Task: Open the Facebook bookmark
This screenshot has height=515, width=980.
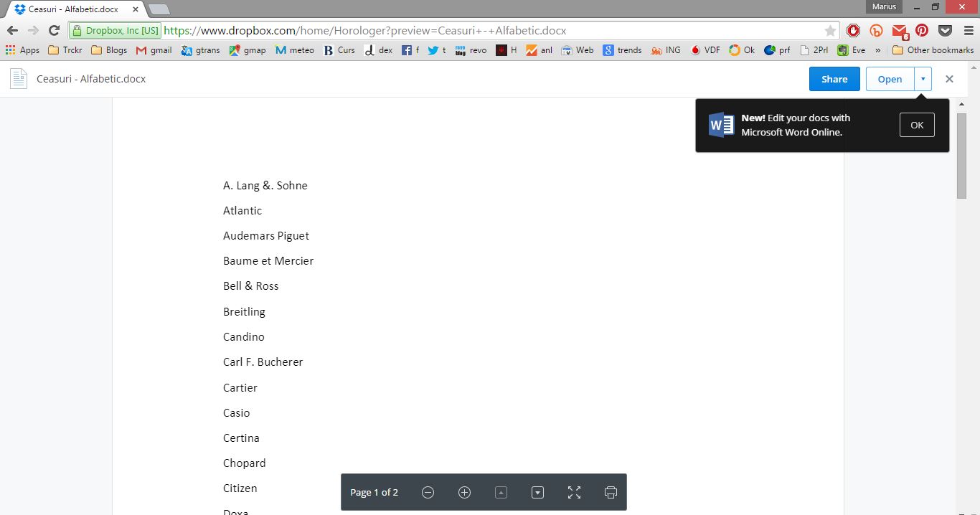Action: 410,50
